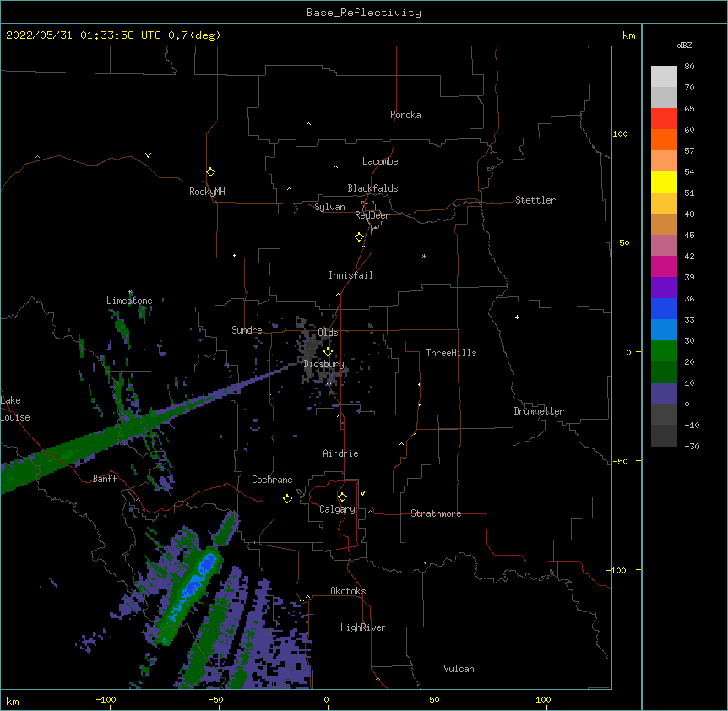Click the magenta 42 dBZ legend swatch
The width and height of the screenshot is (728, 711).
tap(664, 266)
